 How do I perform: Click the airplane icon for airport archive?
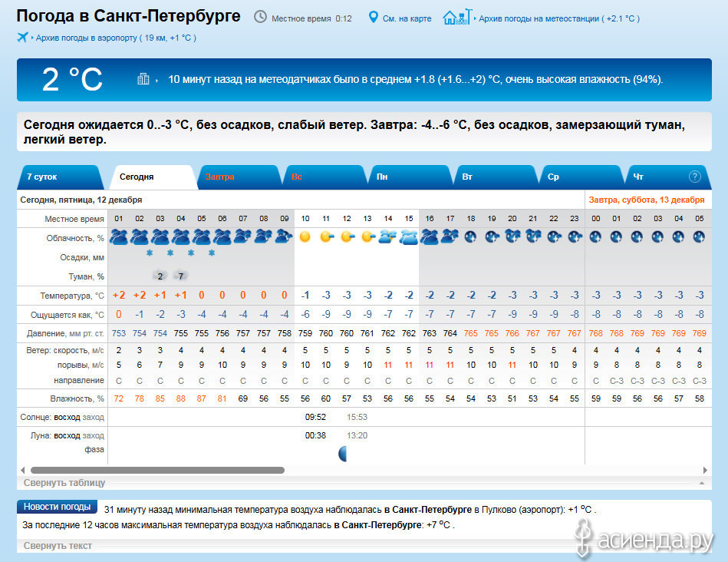pos(22,37)
